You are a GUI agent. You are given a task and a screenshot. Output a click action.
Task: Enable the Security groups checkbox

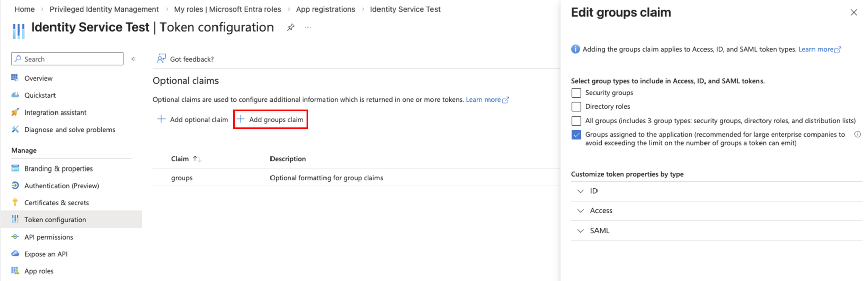[576, 93]
